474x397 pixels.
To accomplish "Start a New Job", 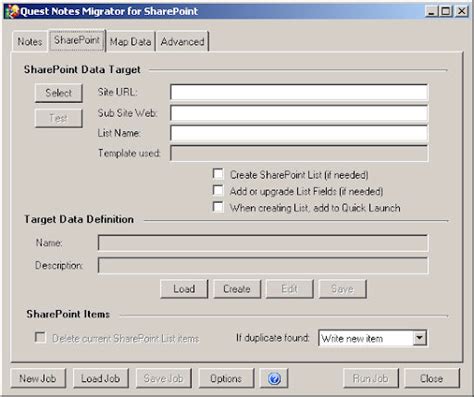I will (38, 378).
